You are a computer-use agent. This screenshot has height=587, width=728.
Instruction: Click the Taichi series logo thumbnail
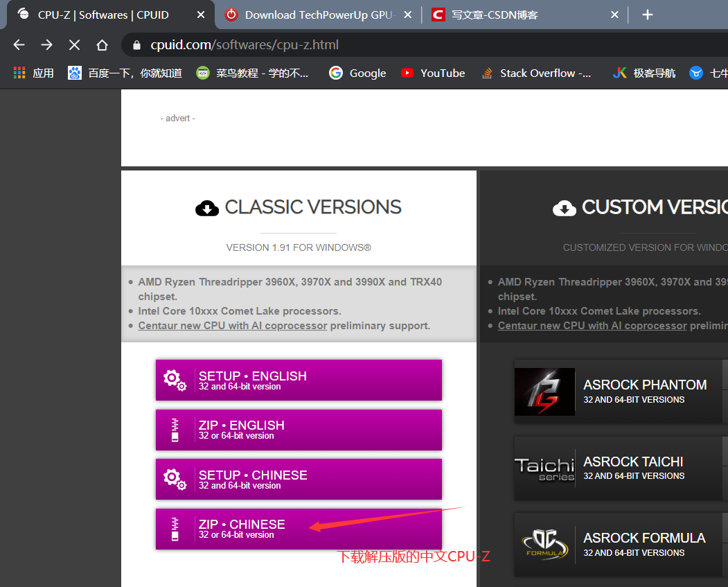544,469
